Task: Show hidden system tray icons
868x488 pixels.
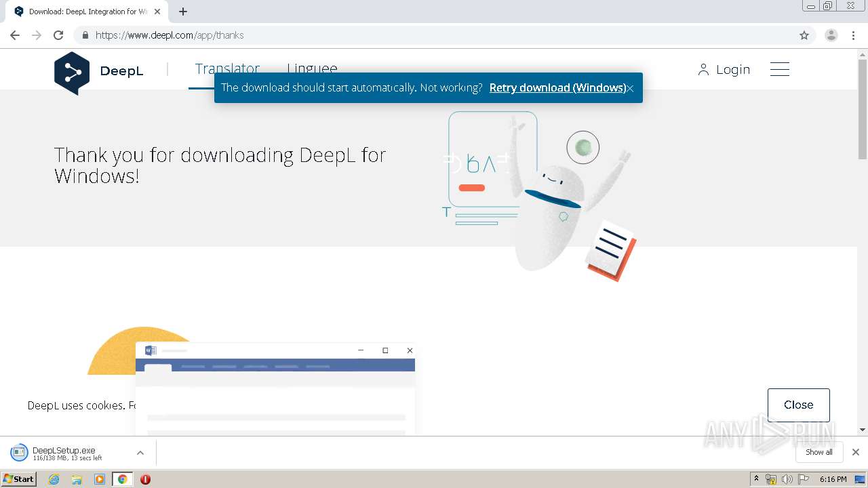Action: pyautogui.click(x=756, y=479)
